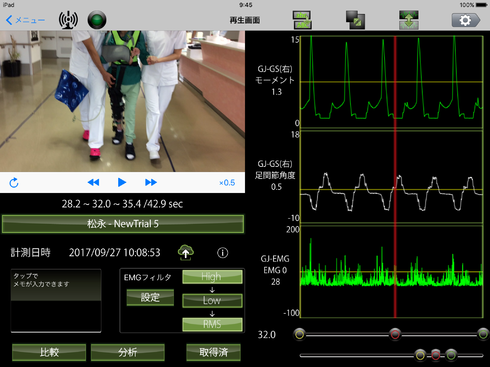Select the left range start knob

click(x=299, y=334)
